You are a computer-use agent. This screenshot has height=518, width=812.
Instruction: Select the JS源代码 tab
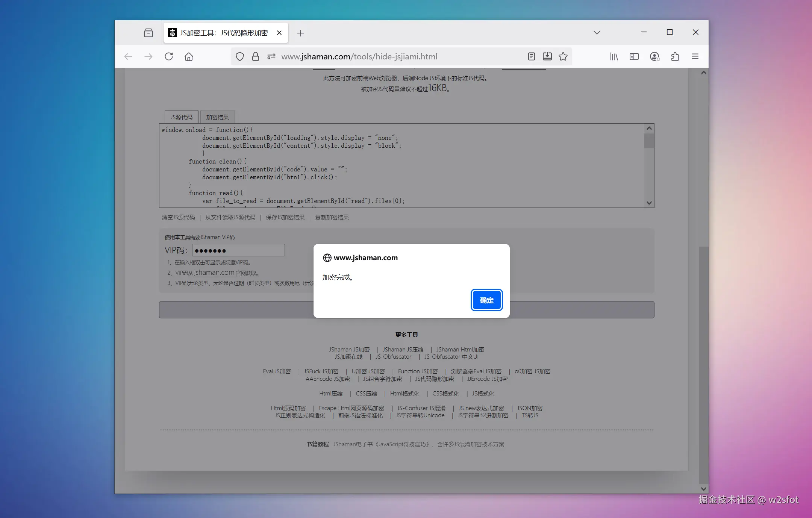(x=181, y=117)
